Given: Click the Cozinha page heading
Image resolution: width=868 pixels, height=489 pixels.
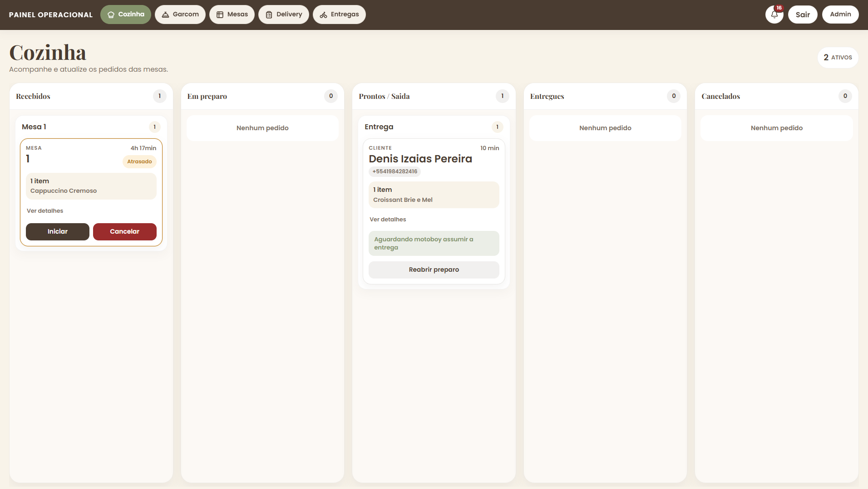Looking at the screenshot, I should click(48, 53).
